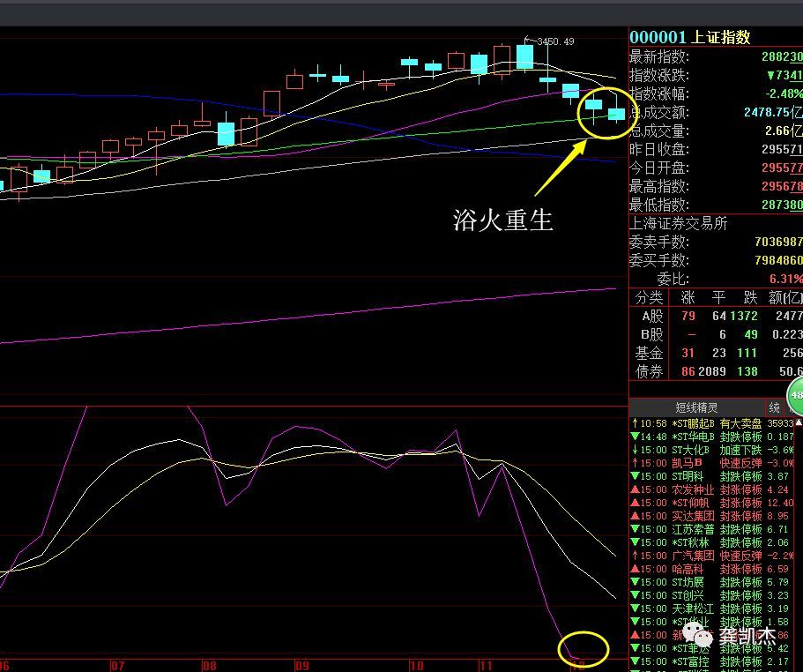Select the 基金 row label
The image size is (803, 672).
tap(649, 353)
